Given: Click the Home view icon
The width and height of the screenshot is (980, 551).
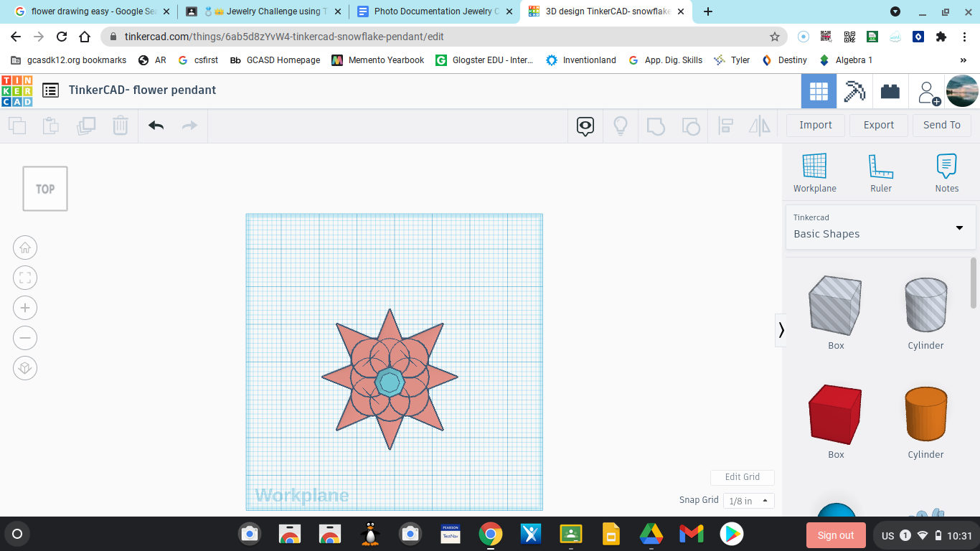Looking at the screenshot, I should pos(25,248).
